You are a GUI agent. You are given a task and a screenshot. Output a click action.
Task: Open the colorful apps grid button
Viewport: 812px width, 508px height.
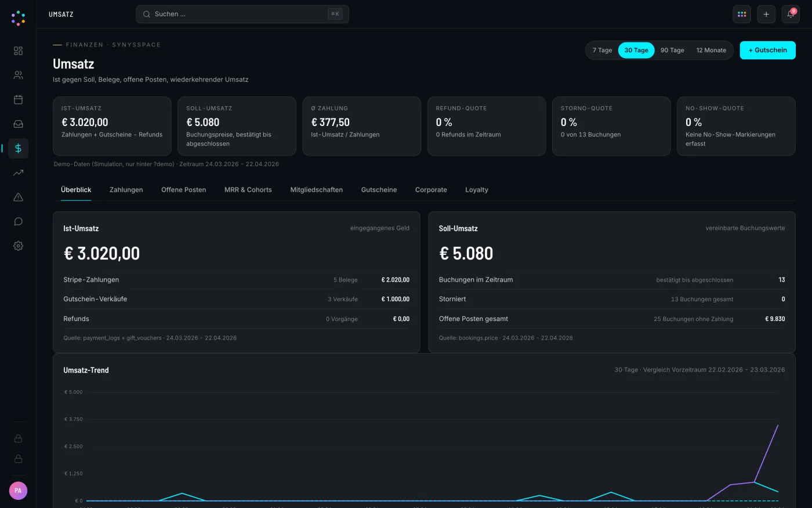pyautogui.click(x=742, y=15)
